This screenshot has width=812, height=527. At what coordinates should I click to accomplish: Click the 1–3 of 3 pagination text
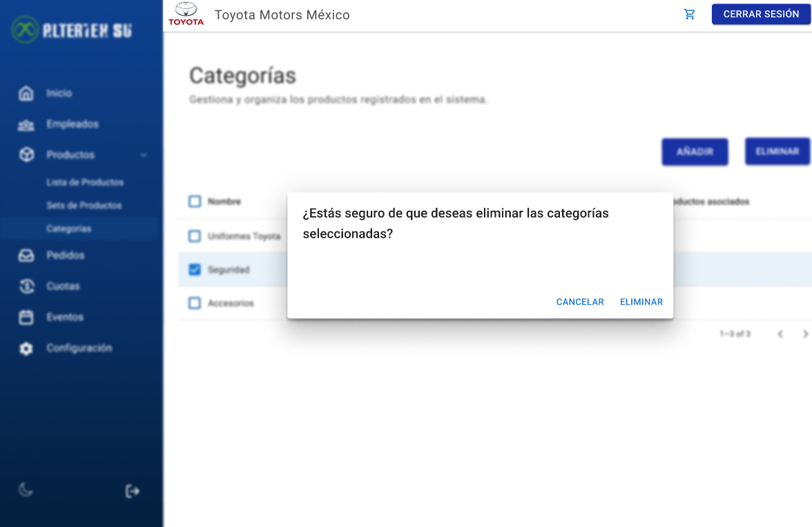pos(735,334)
